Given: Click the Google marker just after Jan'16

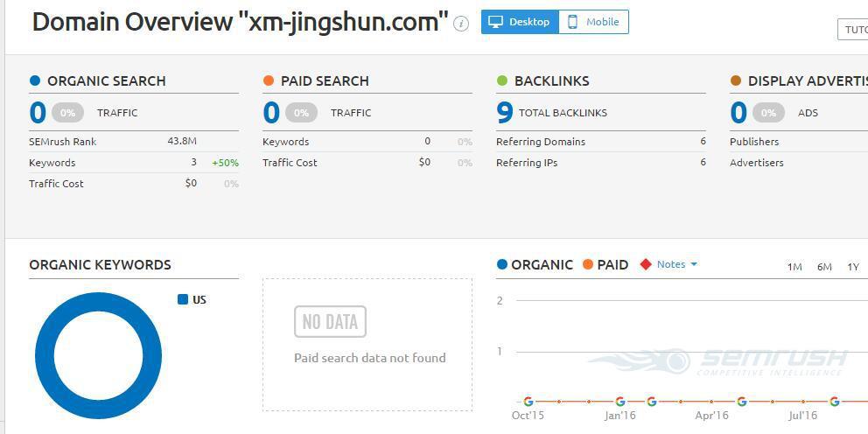Looking at the screenshot, I should click(651, 402).
